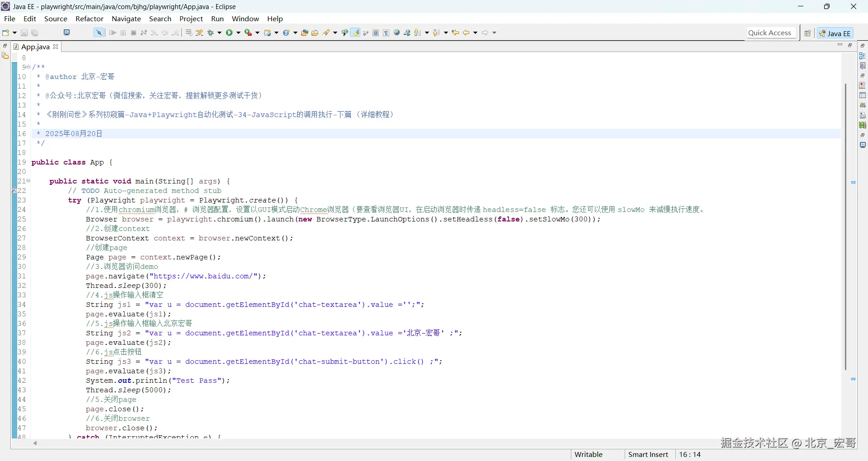Click the Disconnect debug icon

pos(144,33)
